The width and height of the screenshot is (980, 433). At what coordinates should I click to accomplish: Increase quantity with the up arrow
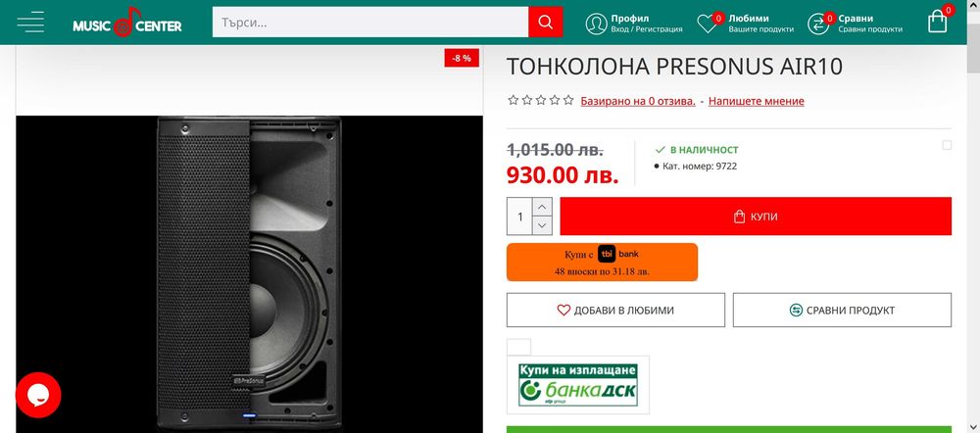tap(543, 207)
